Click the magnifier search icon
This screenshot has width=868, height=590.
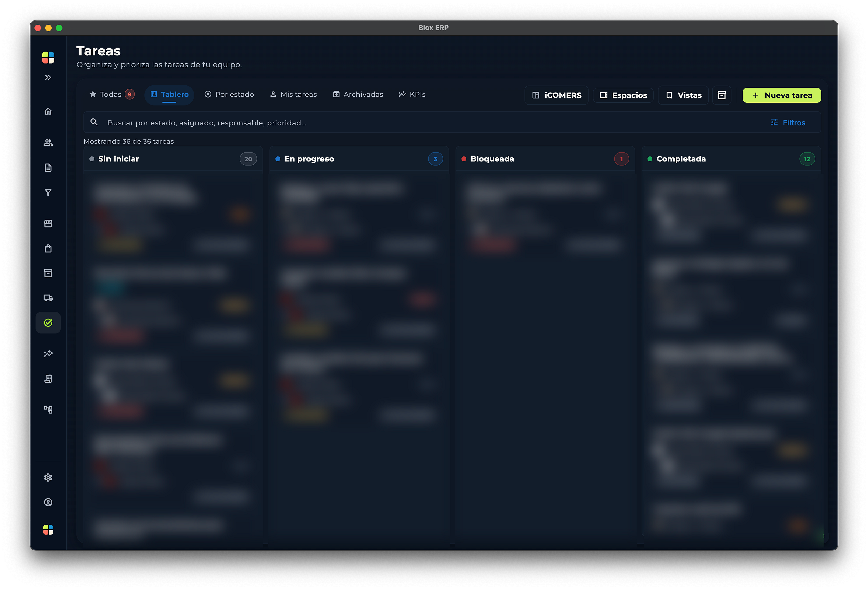point(94,122)
